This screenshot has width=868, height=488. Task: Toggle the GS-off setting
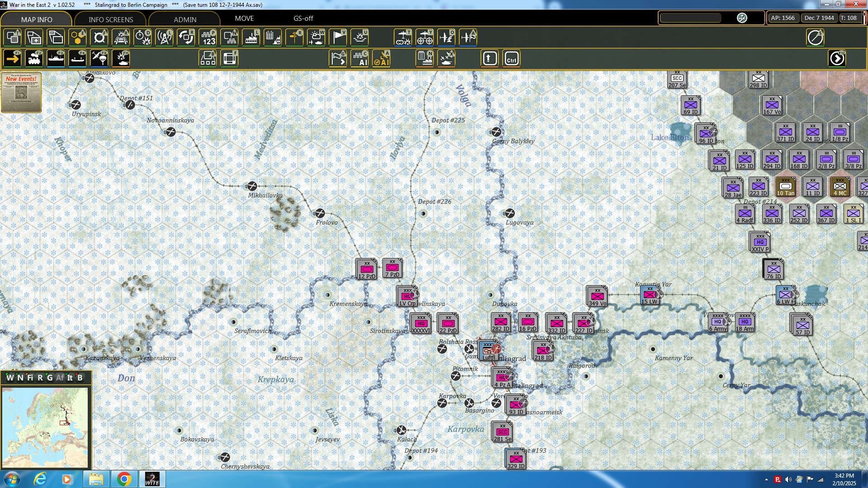click(303, 19)
